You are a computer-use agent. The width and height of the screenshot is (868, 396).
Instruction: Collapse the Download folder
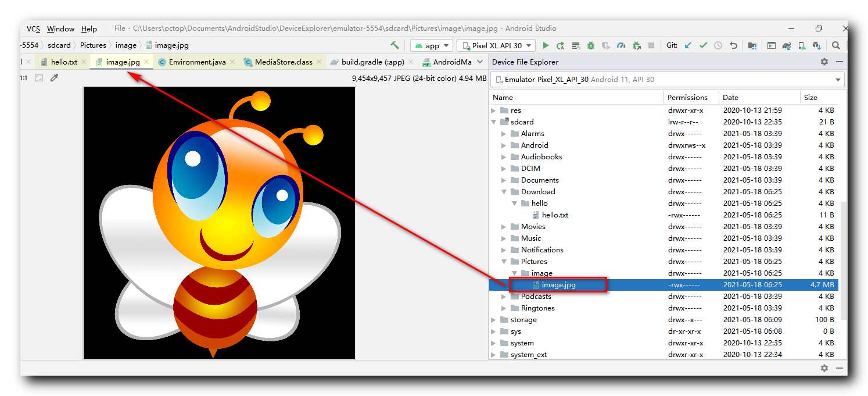click(x=504, y=192)
